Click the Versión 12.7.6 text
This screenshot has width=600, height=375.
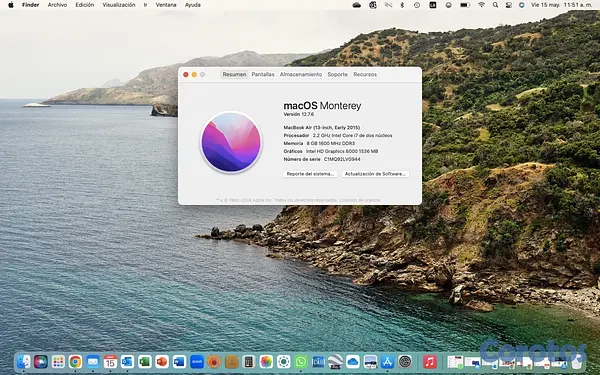pos(299,114)
